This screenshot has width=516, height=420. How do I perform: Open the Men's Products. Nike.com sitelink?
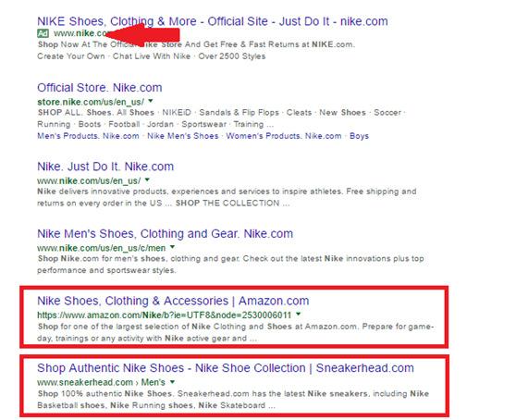click(88, 136)
